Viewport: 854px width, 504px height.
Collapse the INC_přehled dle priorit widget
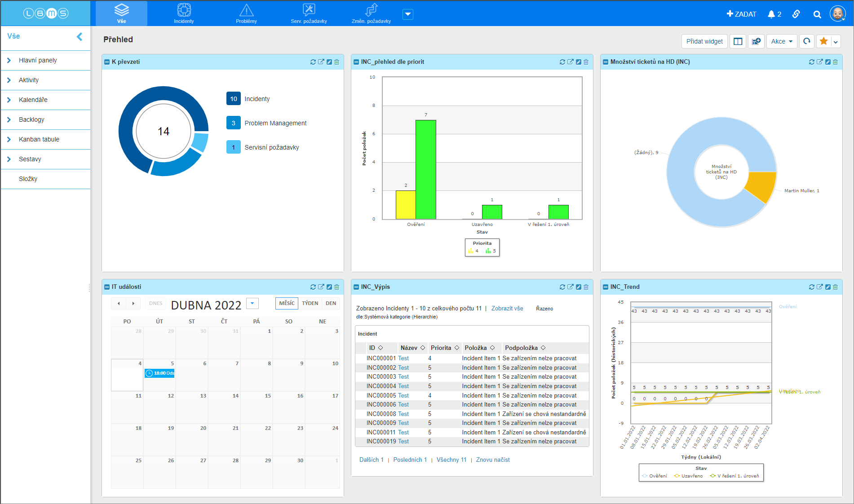click(356, 62)
